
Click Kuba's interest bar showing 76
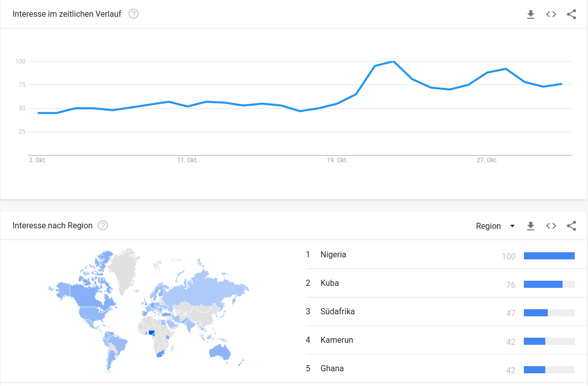[543, 284]
